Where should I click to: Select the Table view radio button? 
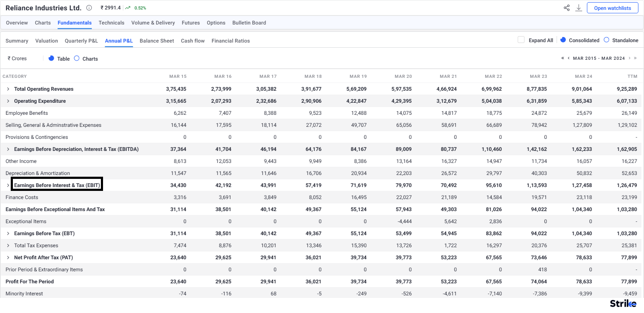[51, 58]
